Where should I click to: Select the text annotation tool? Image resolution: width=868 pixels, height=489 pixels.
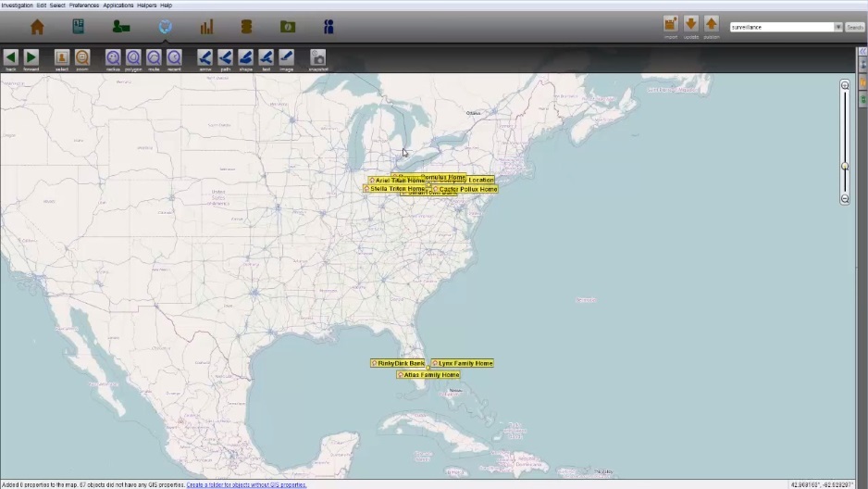267,57
